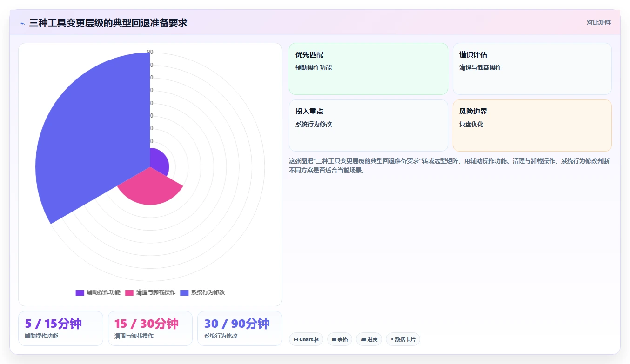Click 辅助操作功能 caption under 5 / 15分钟

point(41,336)
